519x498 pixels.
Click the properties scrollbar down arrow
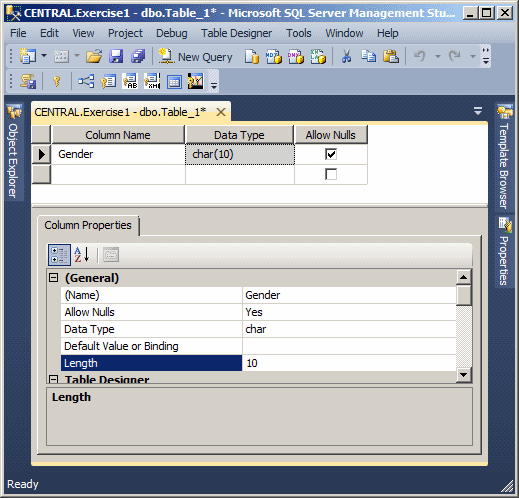coord(464,375)
